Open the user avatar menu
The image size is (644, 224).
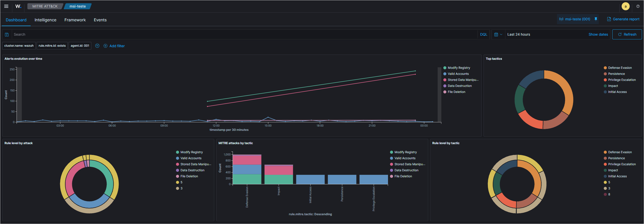tap(625, 6)
